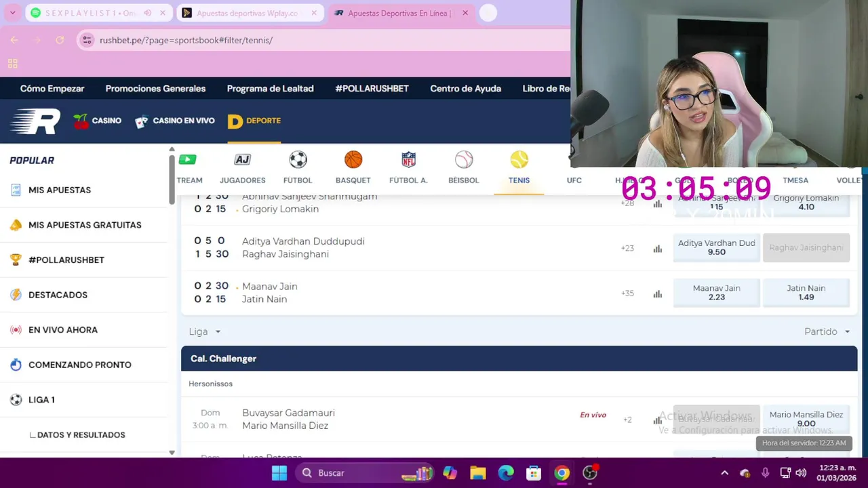The width and height of the screenshot is (868, 488).
Task: Open Cal. Challenger league header
Action: coord(519,359)
